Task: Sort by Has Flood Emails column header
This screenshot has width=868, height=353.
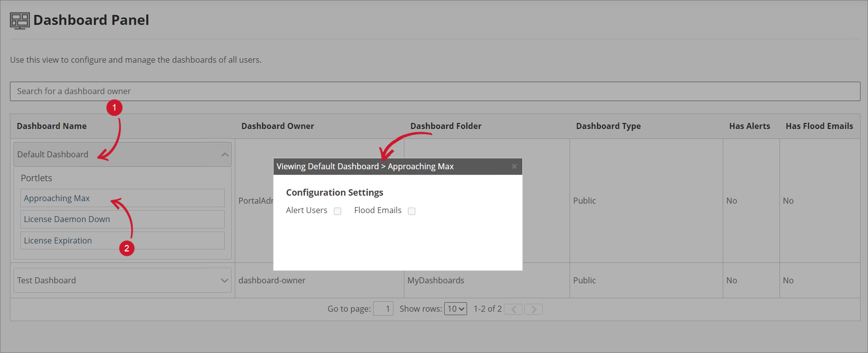Action: [819, 126]
